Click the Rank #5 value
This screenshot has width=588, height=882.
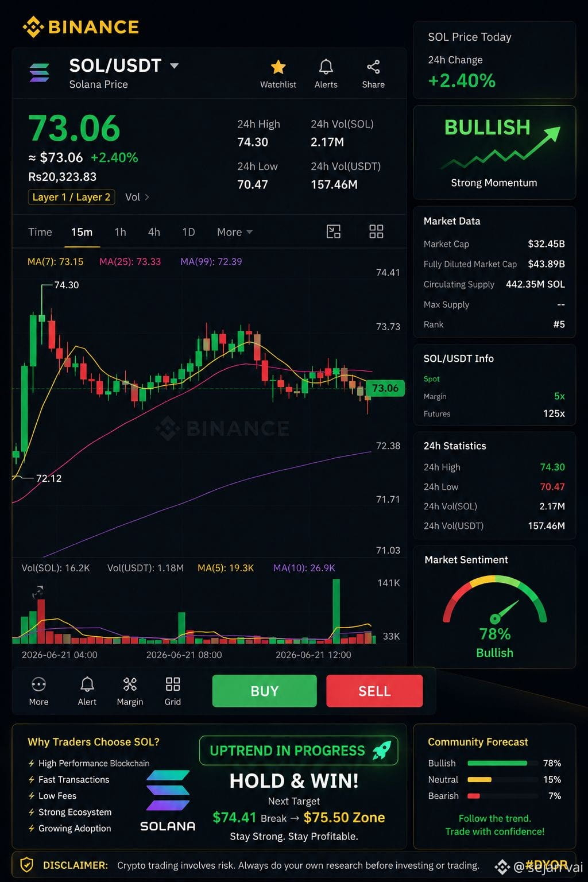click(x=559, y=324)
